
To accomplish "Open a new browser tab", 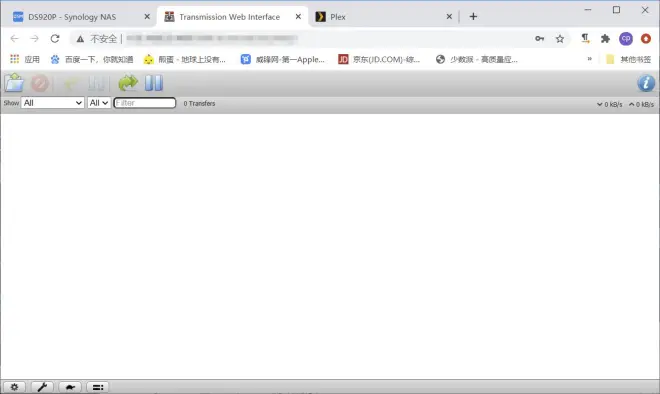I will click(x=473, y=16).
